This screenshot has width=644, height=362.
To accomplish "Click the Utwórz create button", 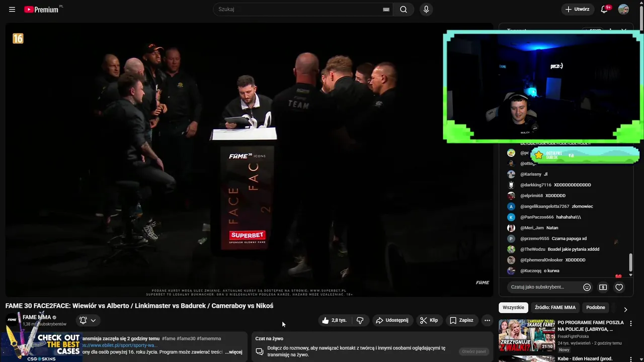I will coord(578,10).
